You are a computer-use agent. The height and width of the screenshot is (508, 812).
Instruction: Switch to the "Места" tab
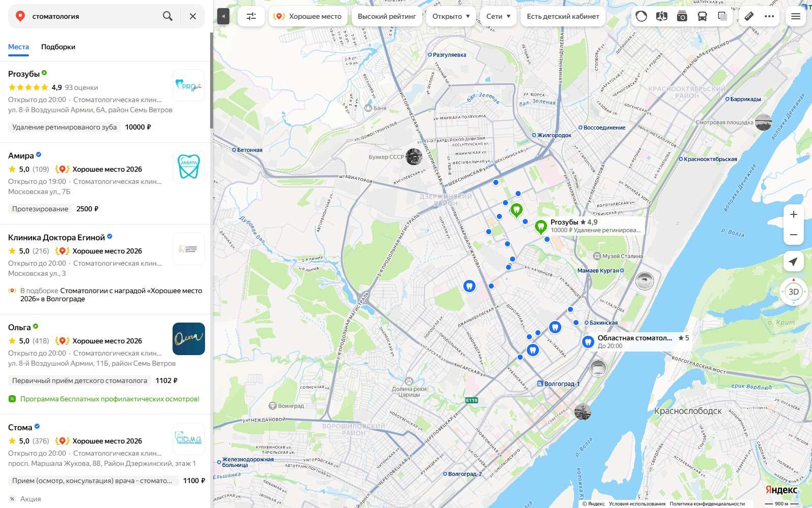18,47
